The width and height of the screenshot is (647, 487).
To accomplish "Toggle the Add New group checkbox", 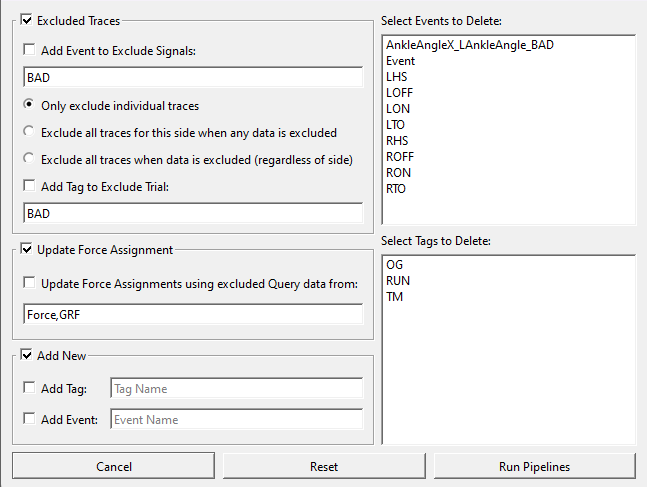I will click(26, 355).
